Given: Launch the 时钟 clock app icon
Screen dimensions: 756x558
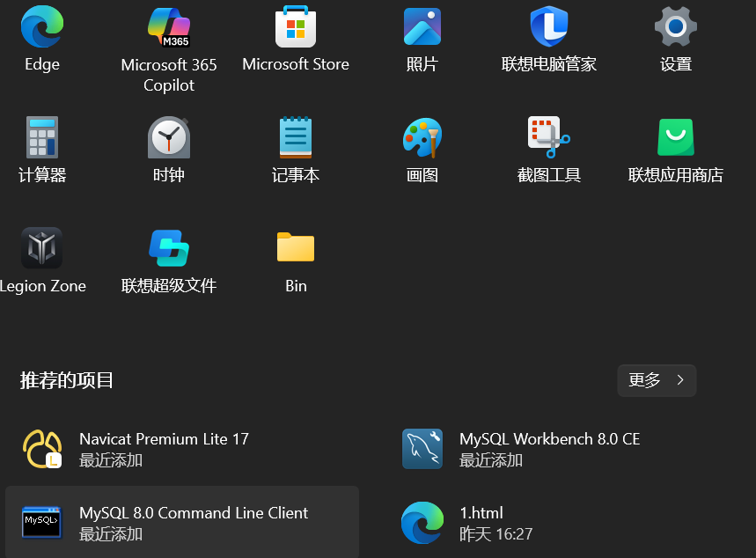Looking at the screenshot, I should click(x=169, y=137).
